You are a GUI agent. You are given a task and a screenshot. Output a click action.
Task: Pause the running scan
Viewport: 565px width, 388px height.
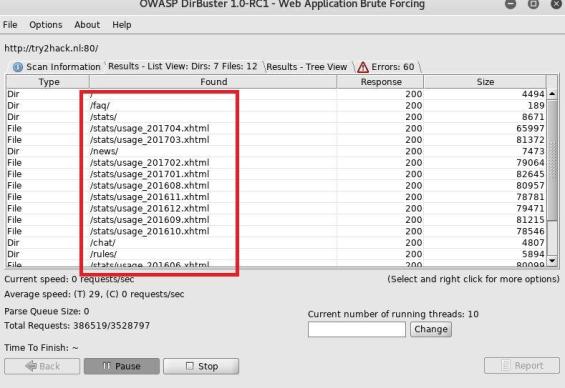[x=122, y=366]
